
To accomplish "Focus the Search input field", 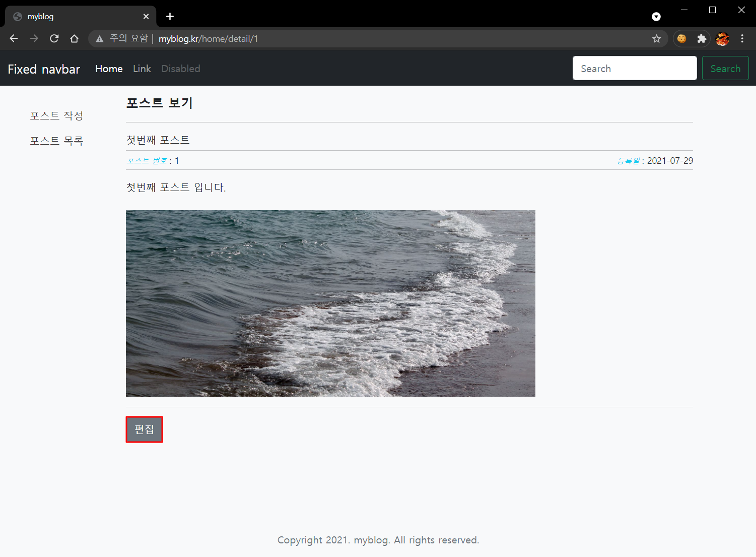I will [634, 68].
